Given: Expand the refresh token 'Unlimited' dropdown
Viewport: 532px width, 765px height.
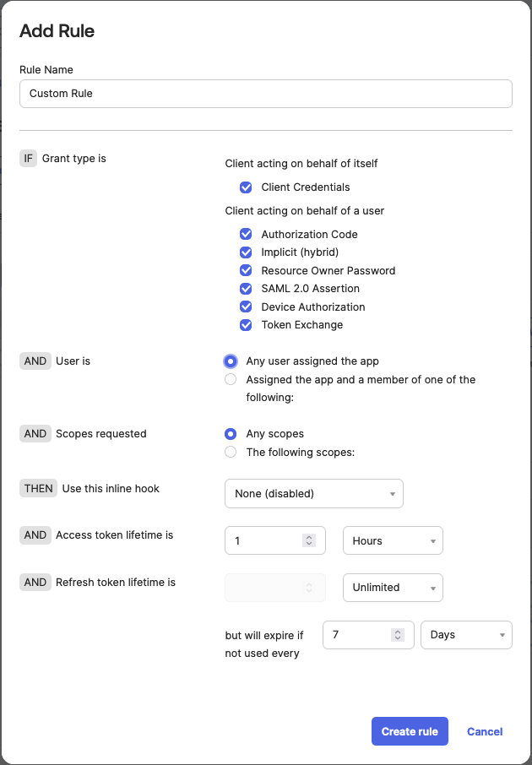Looking at the screenshot, I should (393, 588).
